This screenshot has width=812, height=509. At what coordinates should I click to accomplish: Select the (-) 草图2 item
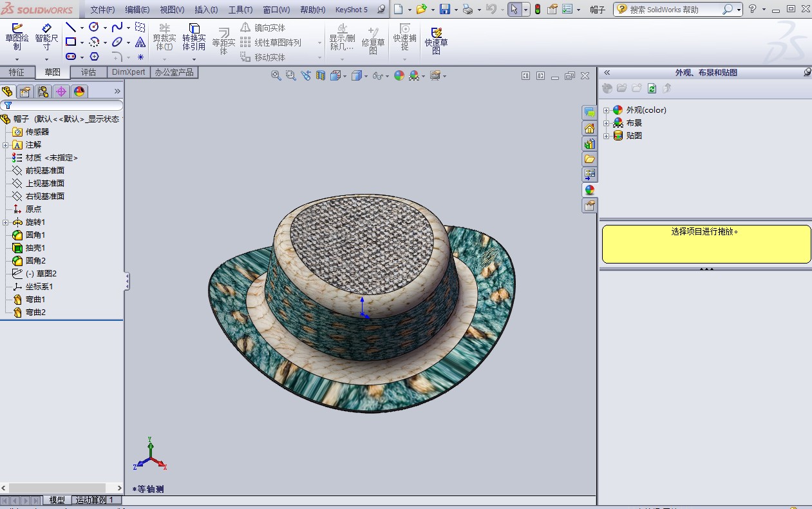click(x=34, y=274)
